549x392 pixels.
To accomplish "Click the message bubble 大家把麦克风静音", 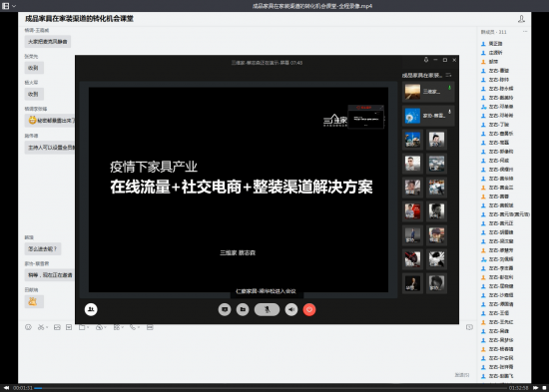I will click(x=48, y=42).
